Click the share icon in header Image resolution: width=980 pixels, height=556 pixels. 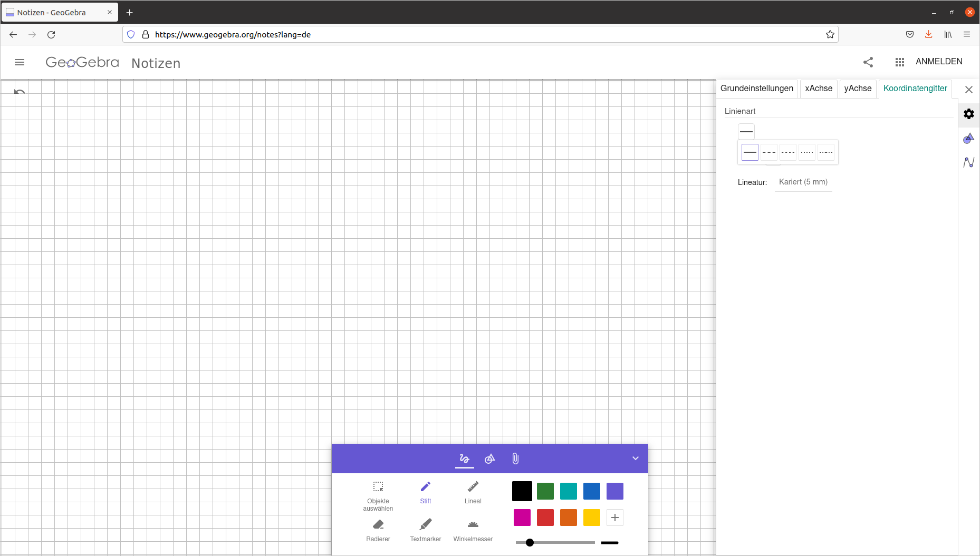pos(868,62)
